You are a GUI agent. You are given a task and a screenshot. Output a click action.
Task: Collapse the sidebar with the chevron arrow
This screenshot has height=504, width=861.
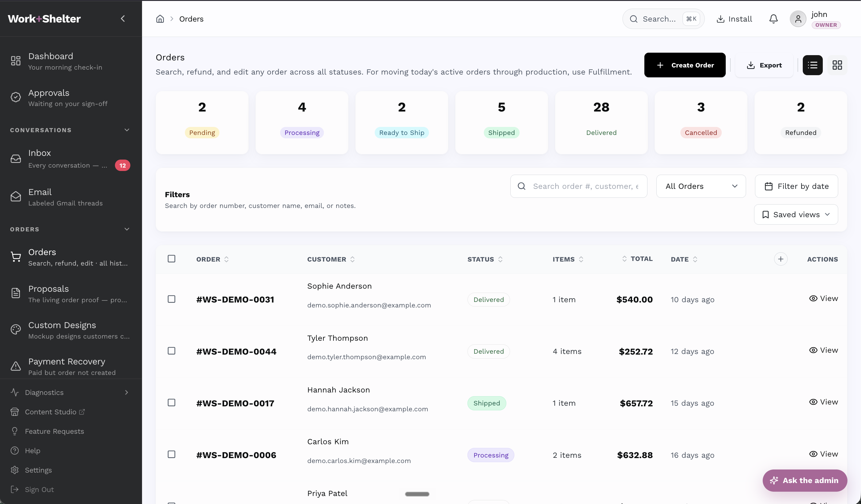(x=123, y=18)
